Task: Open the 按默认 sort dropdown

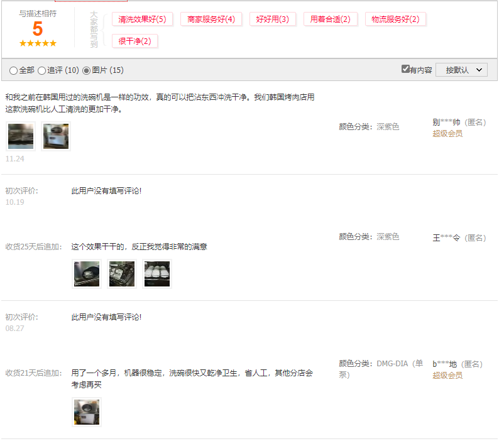Action: [461, 70]
